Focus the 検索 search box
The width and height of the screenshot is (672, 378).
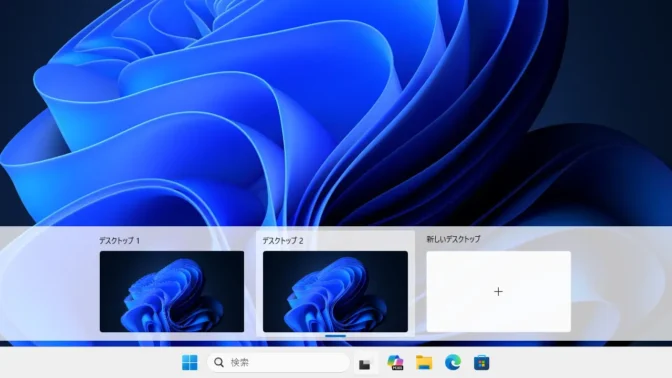[278, 363]
